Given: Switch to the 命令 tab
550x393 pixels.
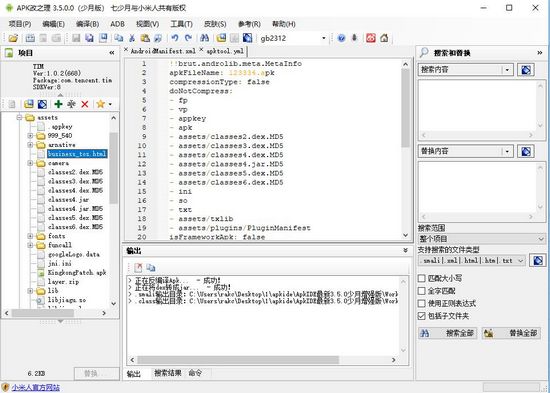Looking at the screenshot, I should [195, 373].
